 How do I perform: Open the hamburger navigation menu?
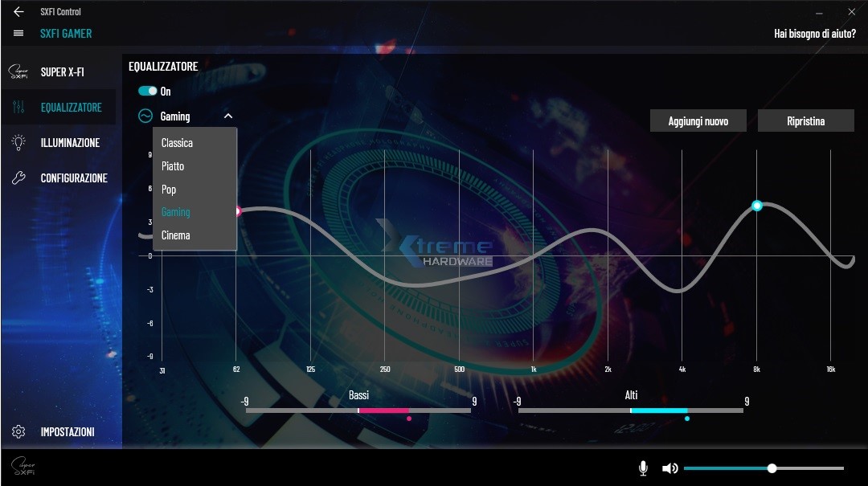click(x=18, y=33)
